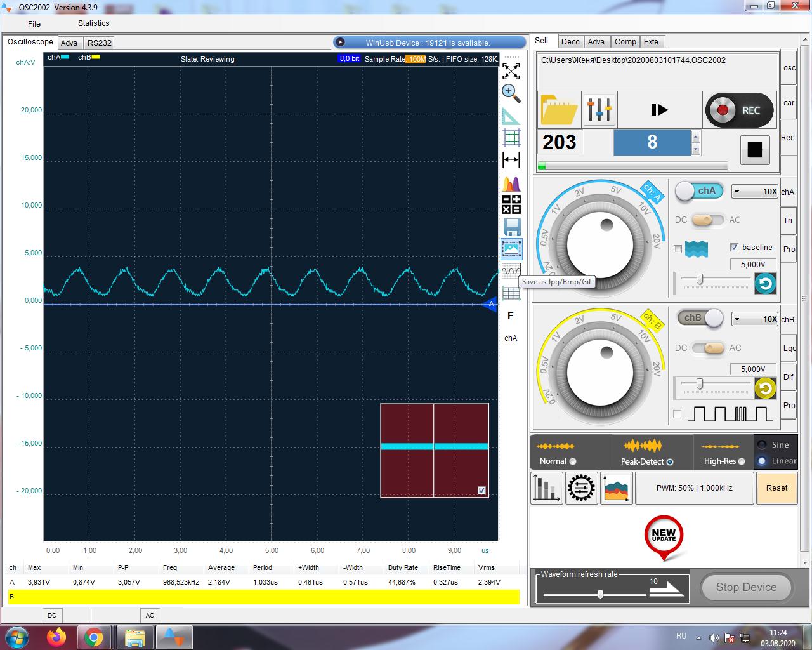This screenshot has height=650, width=812.
Task: Click the floppy disk save icon
Action: pyautogui.click(x=511, y=227)
